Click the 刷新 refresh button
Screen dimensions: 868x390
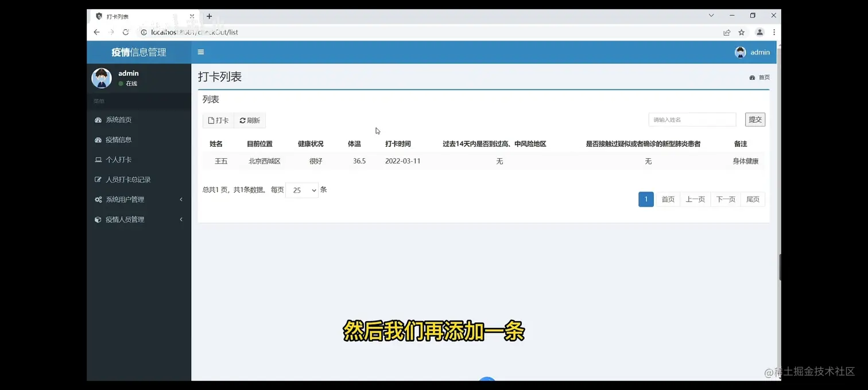(x=250, y=120)
